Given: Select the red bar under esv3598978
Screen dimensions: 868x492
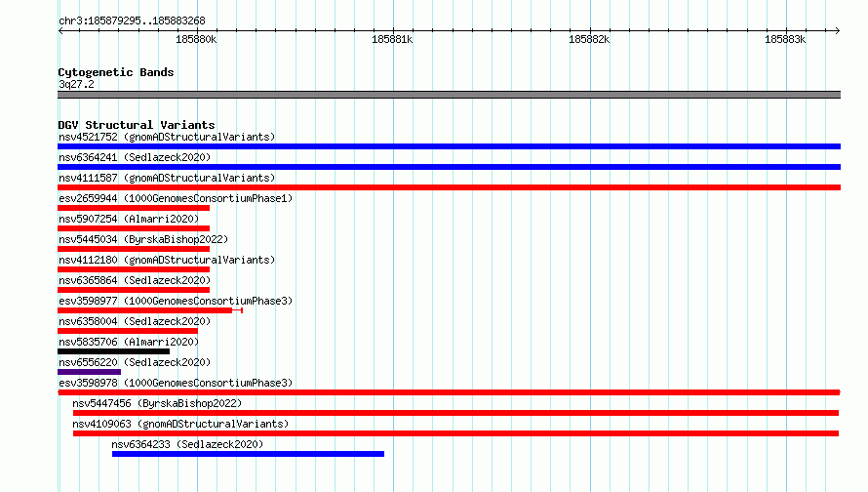Looking at the screenshot, I should tap(449, 392).
